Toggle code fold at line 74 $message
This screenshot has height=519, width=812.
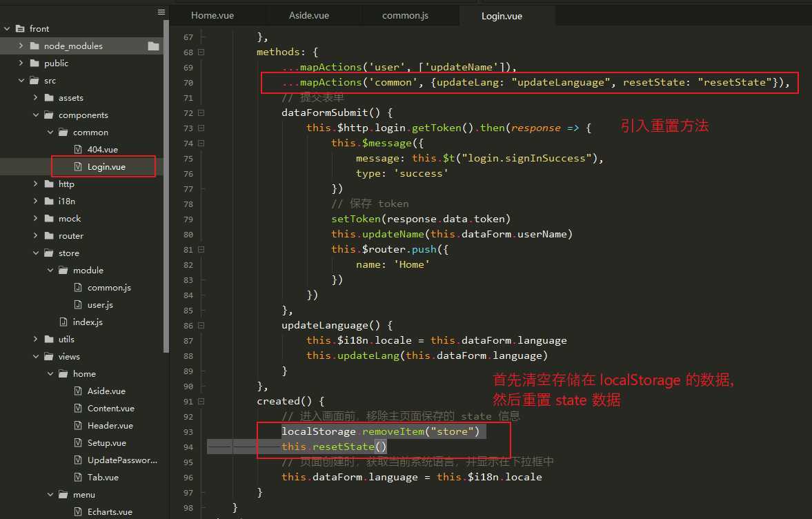click(201, 143)
